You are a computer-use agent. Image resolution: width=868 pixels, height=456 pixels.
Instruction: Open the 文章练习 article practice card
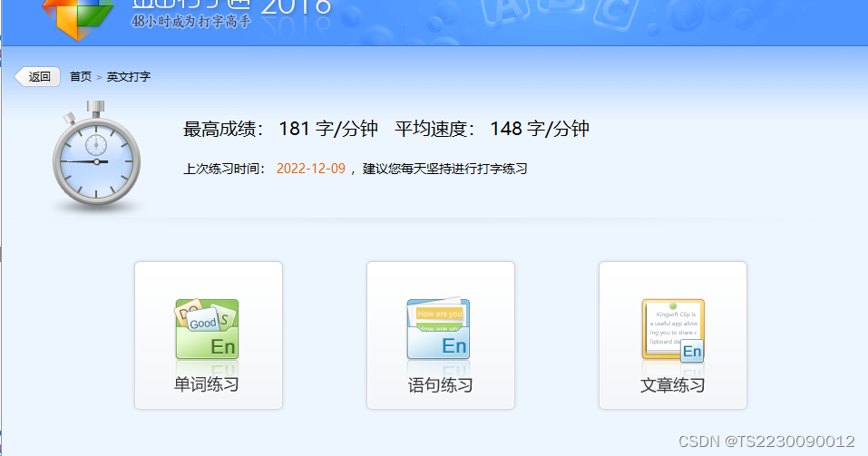[x=673, y=335]
